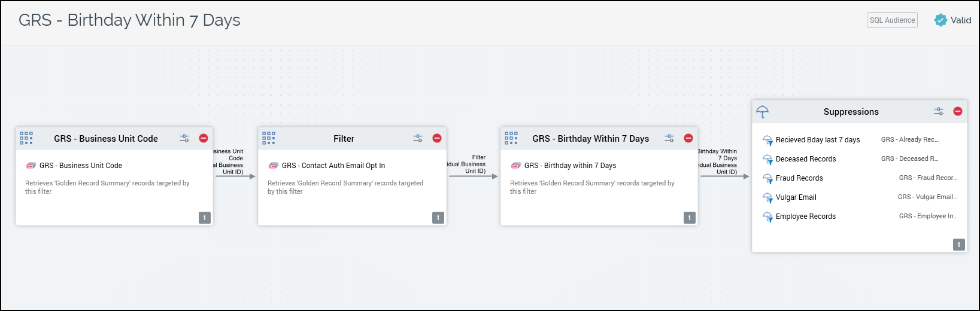Open settings for Birthday Within 7 Days node

click(x=669, y=138)
